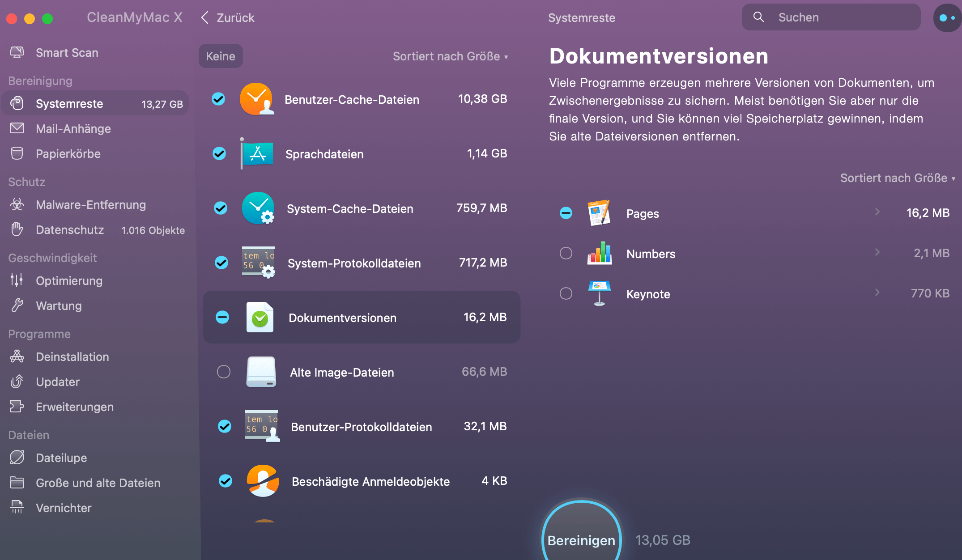Uncheck System-Protokolldateien checkbox
The image size is (962, 560).
coord(221,263)
